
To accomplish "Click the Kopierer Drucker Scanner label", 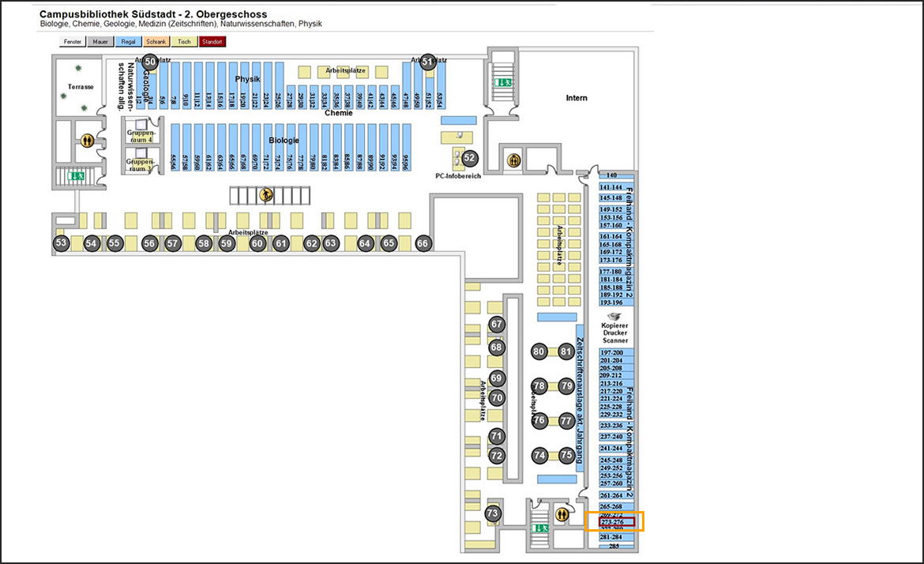I will click(614, 333).
